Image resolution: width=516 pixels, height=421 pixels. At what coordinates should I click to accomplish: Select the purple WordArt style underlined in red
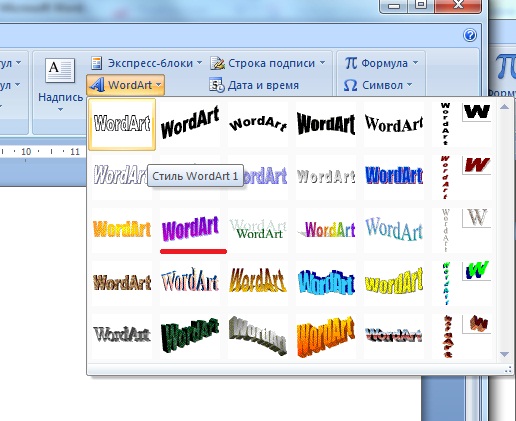point(190,230)
